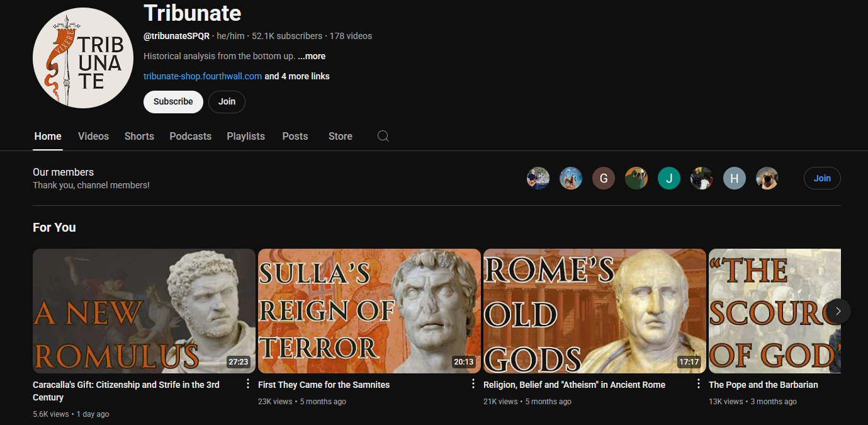Open First They Came for the Samnites title

click(x=324, y=385)
